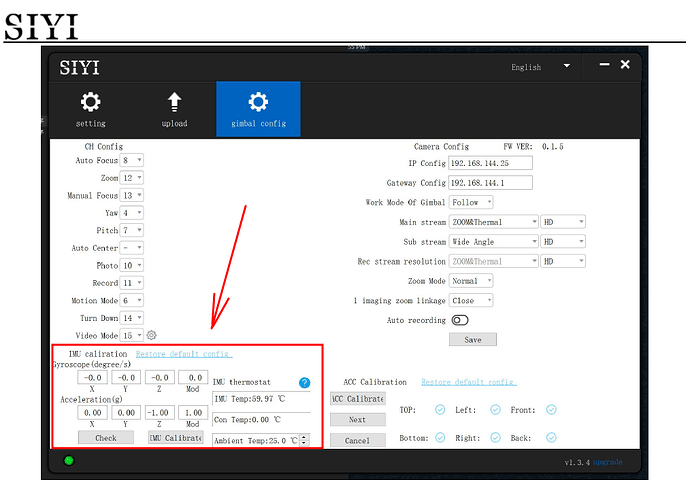
Task: Open the setting tab
Action: [x=91, y=110]
